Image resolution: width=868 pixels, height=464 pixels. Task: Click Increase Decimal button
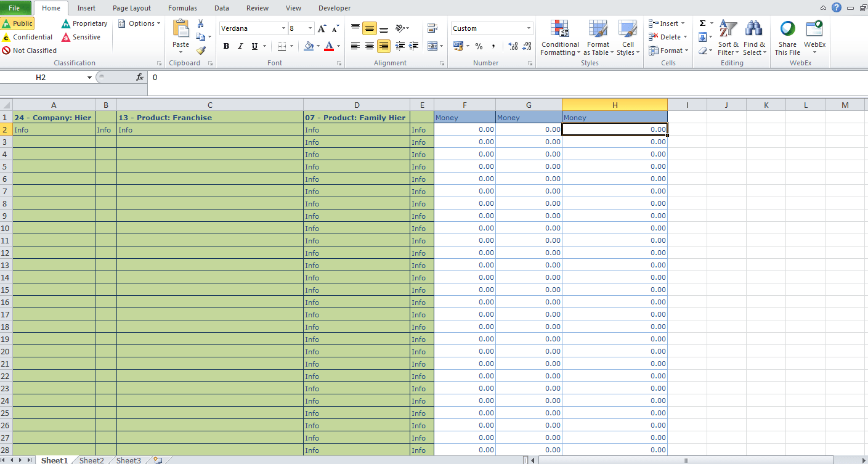[x=513, y=46]
